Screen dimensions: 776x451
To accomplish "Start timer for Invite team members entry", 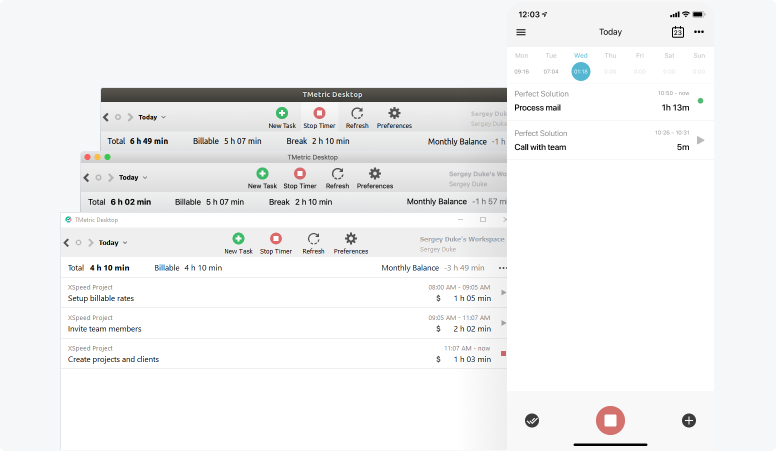I will (503, 323).
